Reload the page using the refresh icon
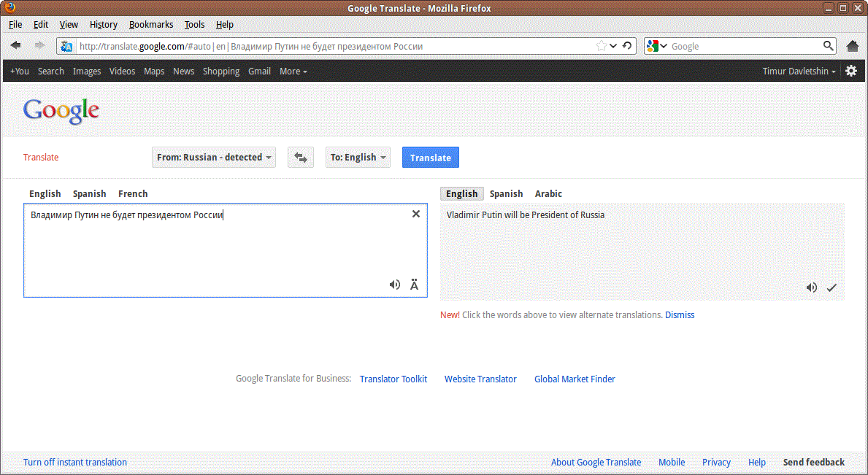This screenshot has height=475, width=868. pyautogui.click(x=627, y=46)
